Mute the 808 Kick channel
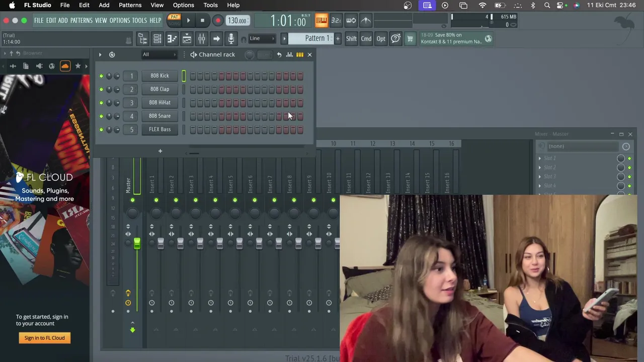The width and height of the screenshot is (644, 362). pyautogui.click(x=101, y=75)
